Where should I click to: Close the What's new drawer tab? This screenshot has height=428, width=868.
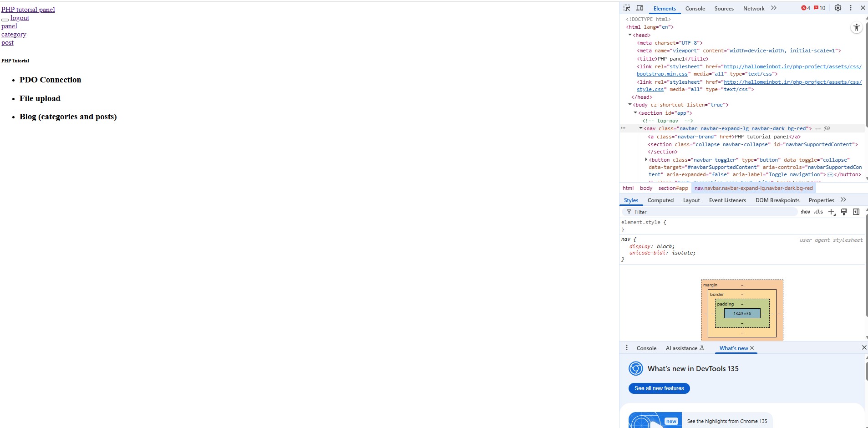pyautogui.click(x=752, y=348)
